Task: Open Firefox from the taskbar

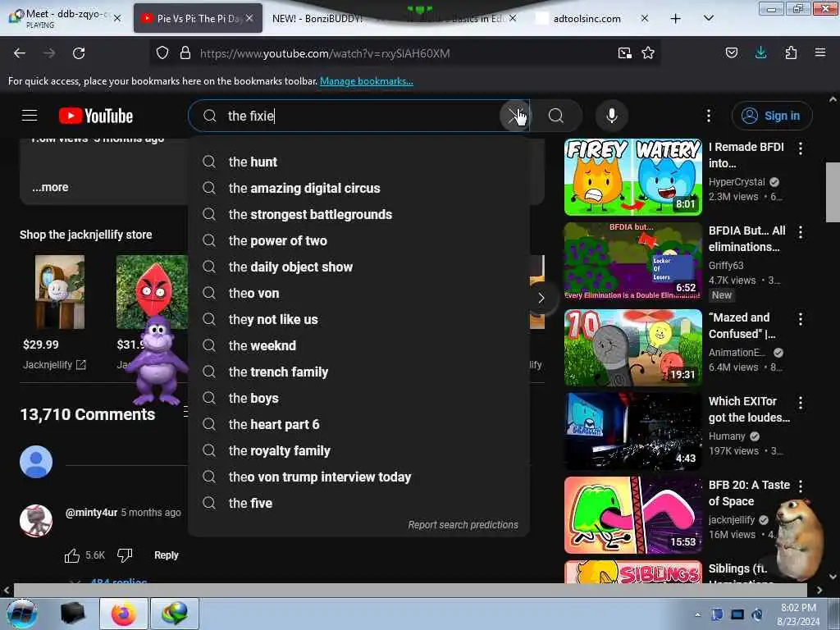Action: click(x=123, y=614)
